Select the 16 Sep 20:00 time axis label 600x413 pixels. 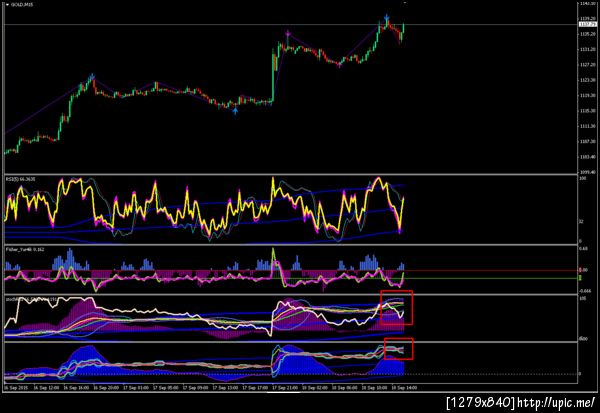106,387
